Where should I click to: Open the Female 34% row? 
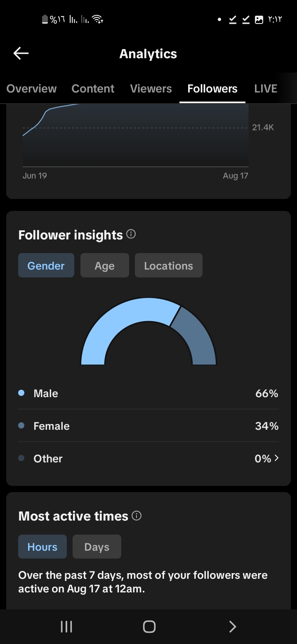click(148, 426)
